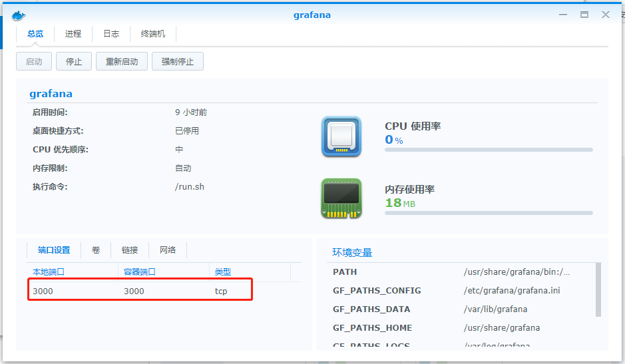This screenshot has width=625, height=364.
Task: Click the GF_PATHS_CONFIG variable name
Action: pyautogui.click(x=377, y=291)
